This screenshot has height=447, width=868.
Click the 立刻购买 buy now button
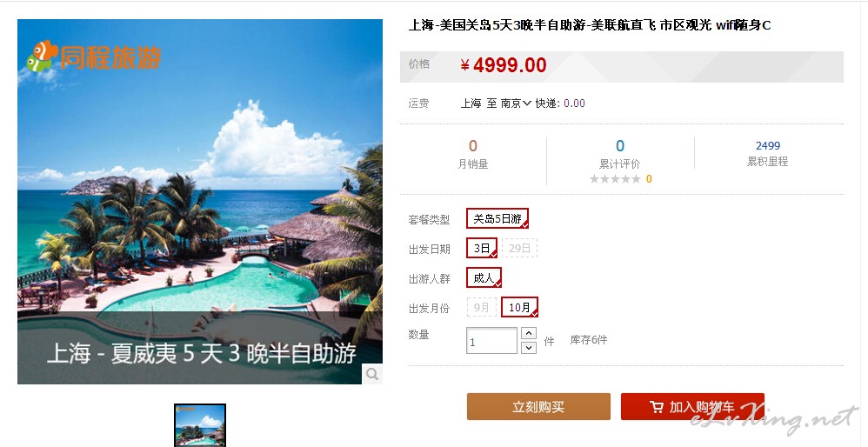pyautogui.click(x=538, y=407)
